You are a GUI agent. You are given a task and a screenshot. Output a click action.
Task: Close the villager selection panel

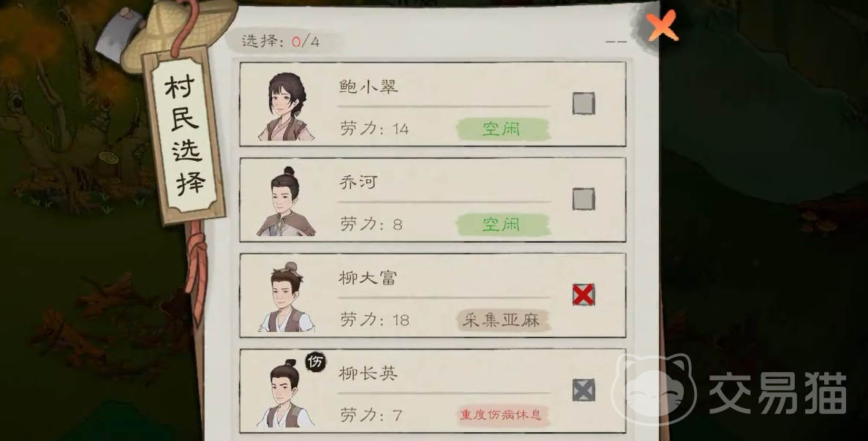click(x=662, y=26)
